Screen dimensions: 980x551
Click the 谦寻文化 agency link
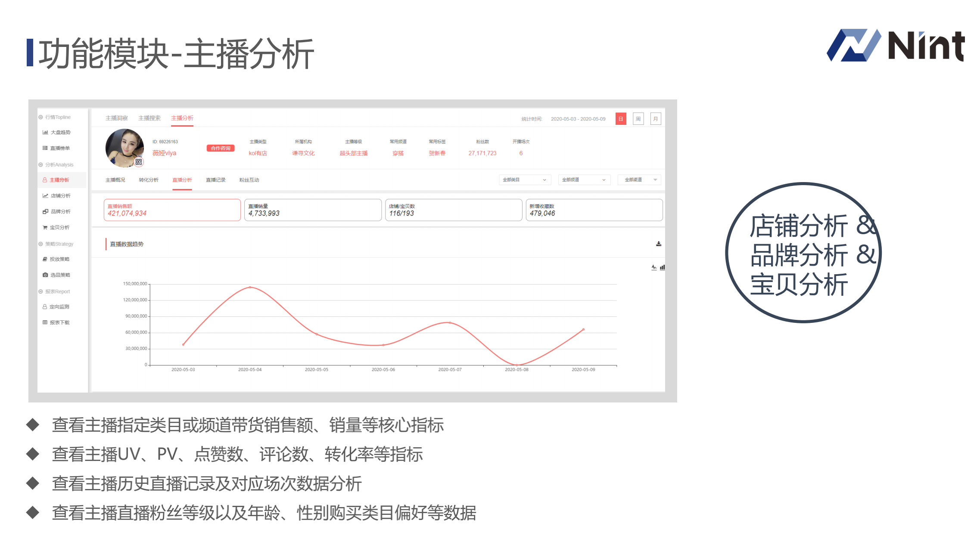(x=303, y=153)
